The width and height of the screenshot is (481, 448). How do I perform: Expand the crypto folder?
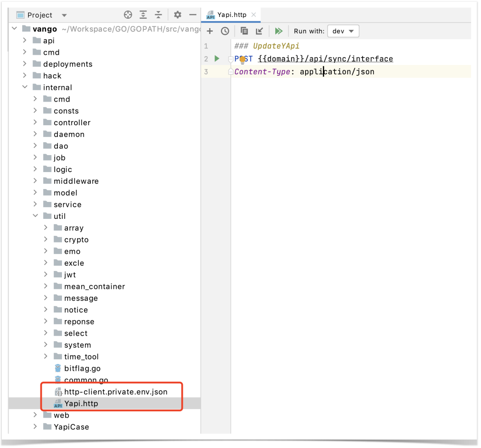pos(46,239)
